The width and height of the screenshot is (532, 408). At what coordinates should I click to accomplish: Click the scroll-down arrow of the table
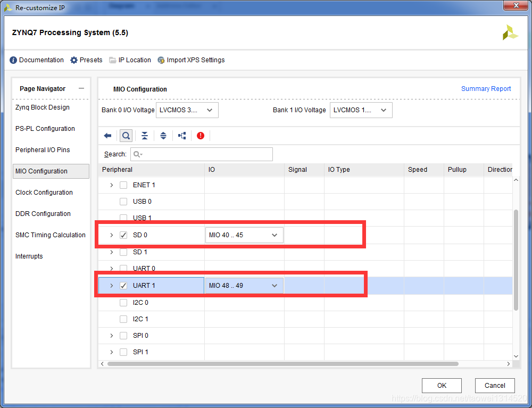(x=516, y=356)
